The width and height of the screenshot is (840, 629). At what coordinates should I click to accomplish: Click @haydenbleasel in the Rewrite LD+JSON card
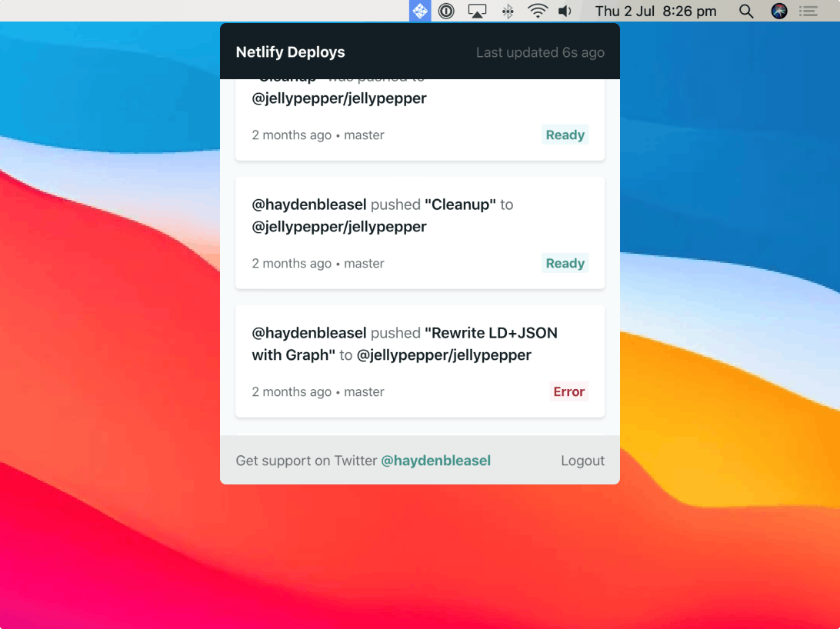pos(309,333)
